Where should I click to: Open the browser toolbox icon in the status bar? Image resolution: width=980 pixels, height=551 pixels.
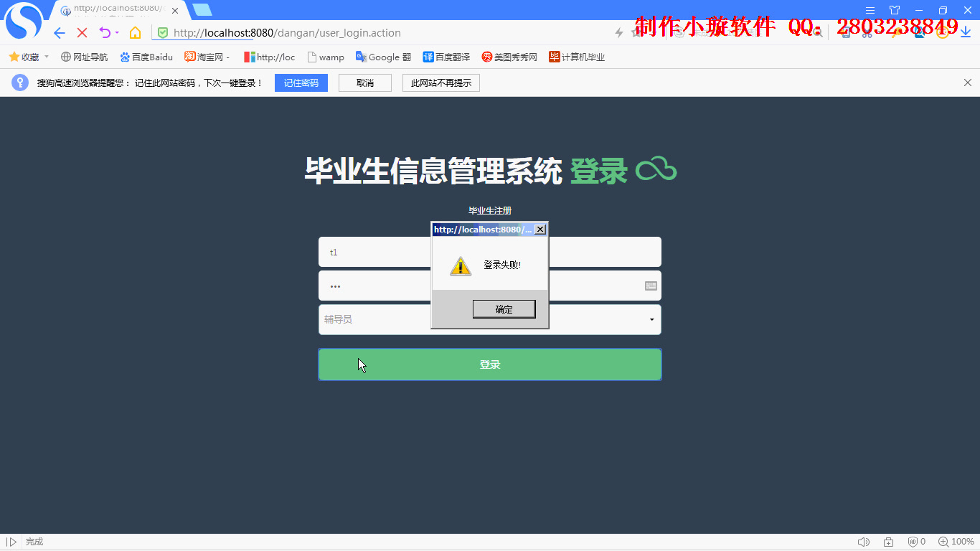(x=888, y=542)
